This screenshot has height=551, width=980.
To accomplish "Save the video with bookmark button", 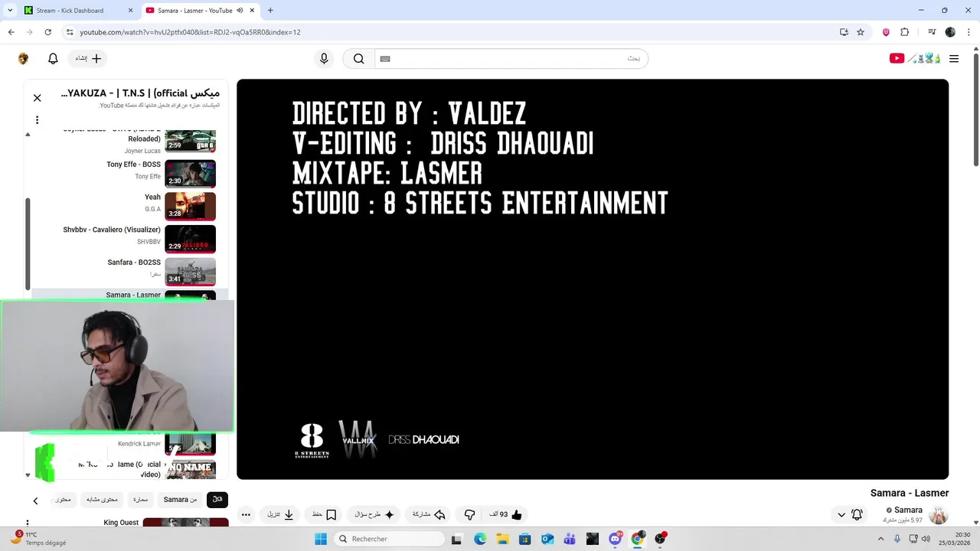I will [324, 515].
